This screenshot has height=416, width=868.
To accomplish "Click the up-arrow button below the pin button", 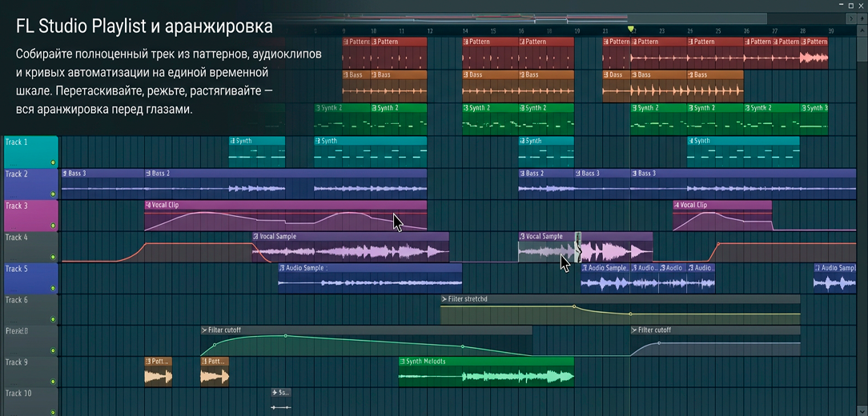I will tap(862, 31).
